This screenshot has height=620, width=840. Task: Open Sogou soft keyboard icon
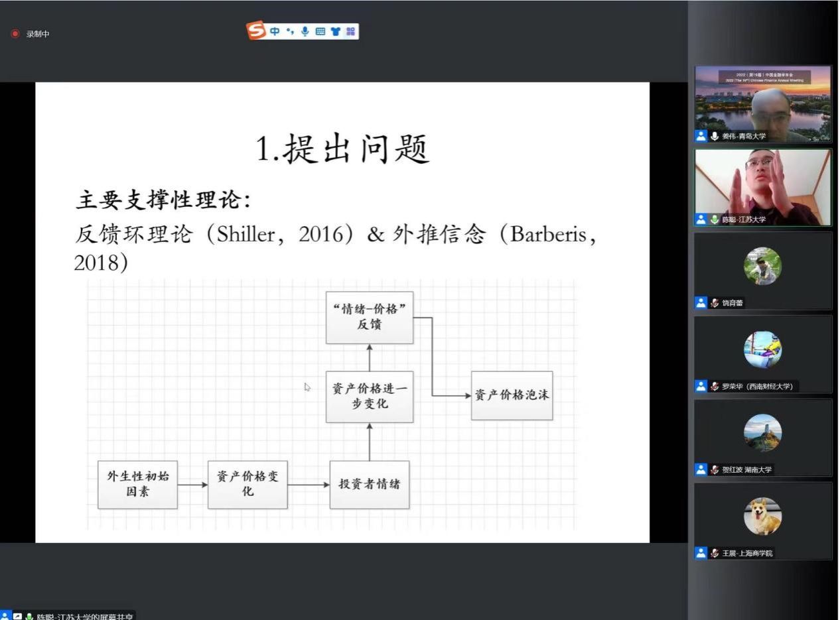(x=320, y=31)
